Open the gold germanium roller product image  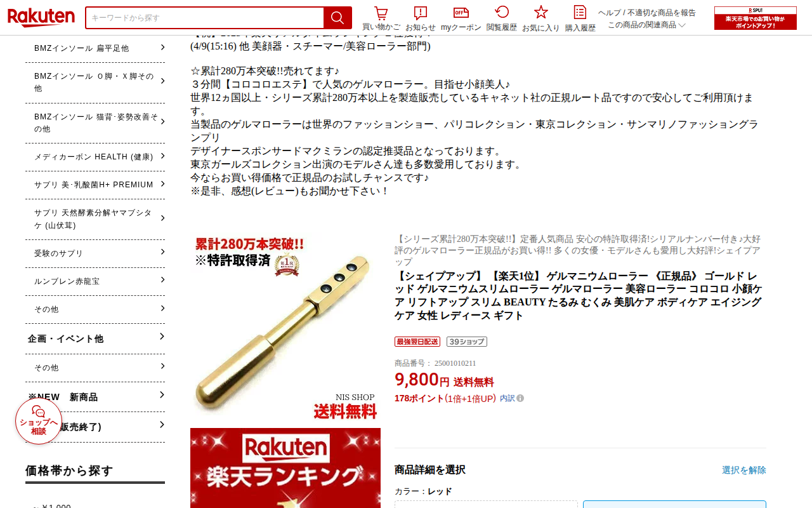(x=285, y=327)
